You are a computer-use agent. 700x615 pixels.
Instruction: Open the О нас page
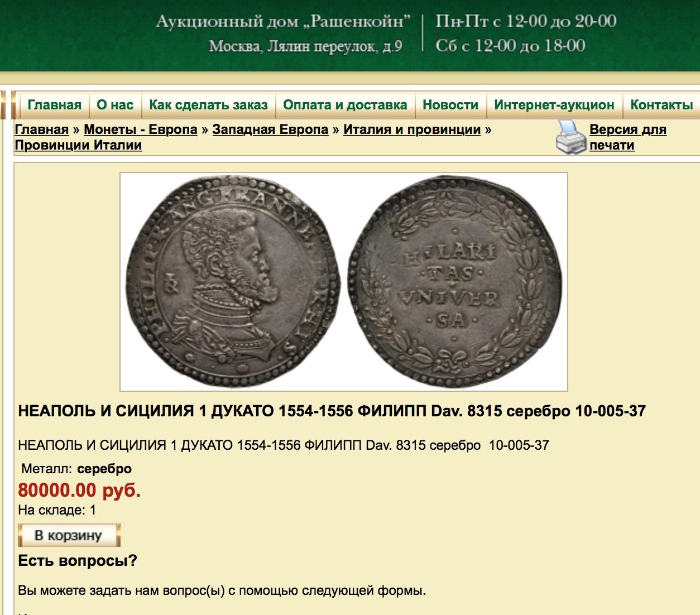115,105
